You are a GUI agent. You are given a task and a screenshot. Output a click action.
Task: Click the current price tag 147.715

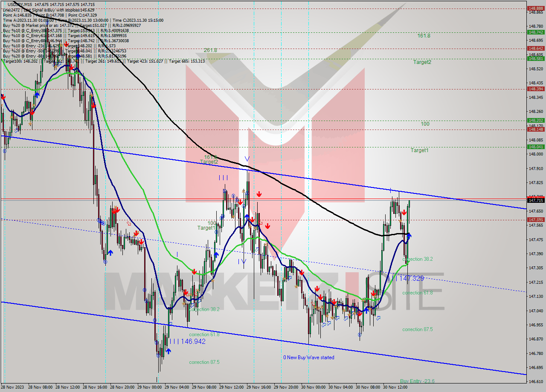tap(536, 200)
